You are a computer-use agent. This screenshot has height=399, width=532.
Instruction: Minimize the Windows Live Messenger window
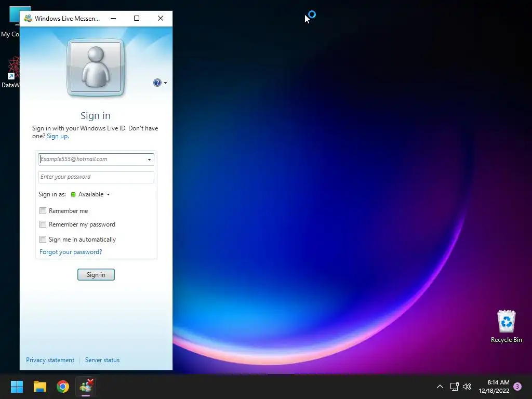tap(113, 18)
